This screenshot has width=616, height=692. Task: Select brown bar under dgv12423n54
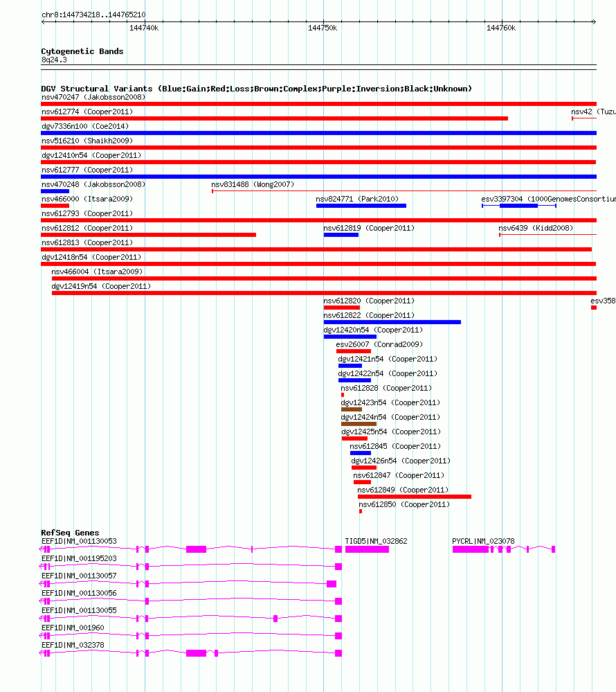point(352,409)
